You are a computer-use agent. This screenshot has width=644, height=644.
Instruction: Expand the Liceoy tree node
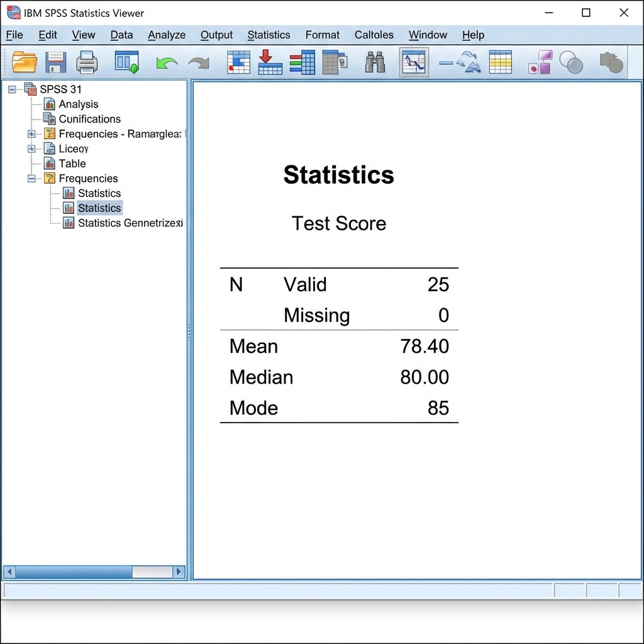[31, 149]
